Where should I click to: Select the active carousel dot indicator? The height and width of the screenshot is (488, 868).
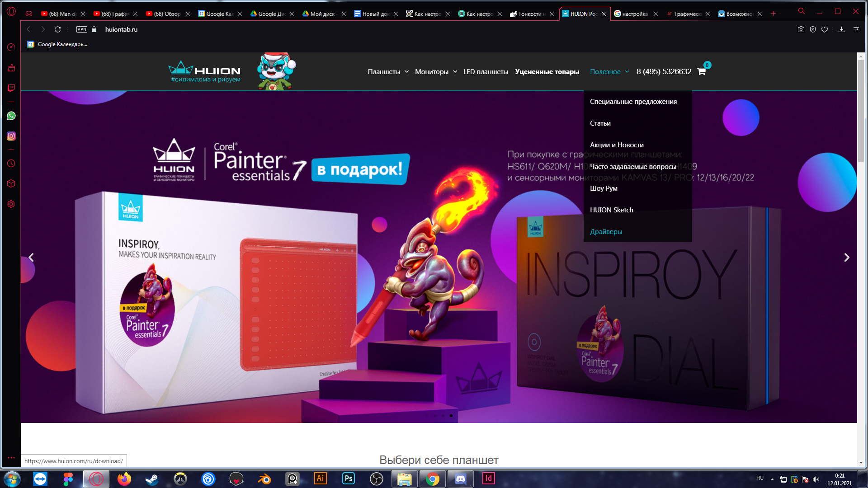click(x=451, y=416)
